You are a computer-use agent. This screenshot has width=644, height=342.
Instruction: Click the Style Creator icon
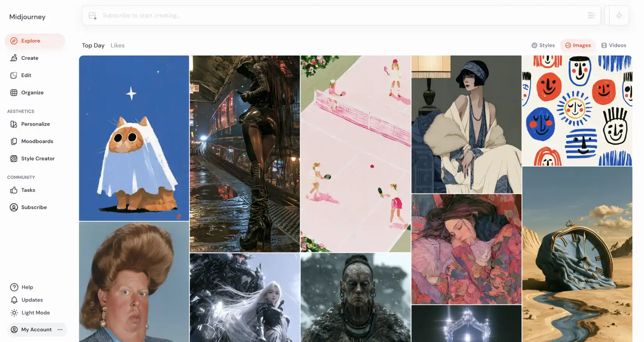tap(14, 159)
